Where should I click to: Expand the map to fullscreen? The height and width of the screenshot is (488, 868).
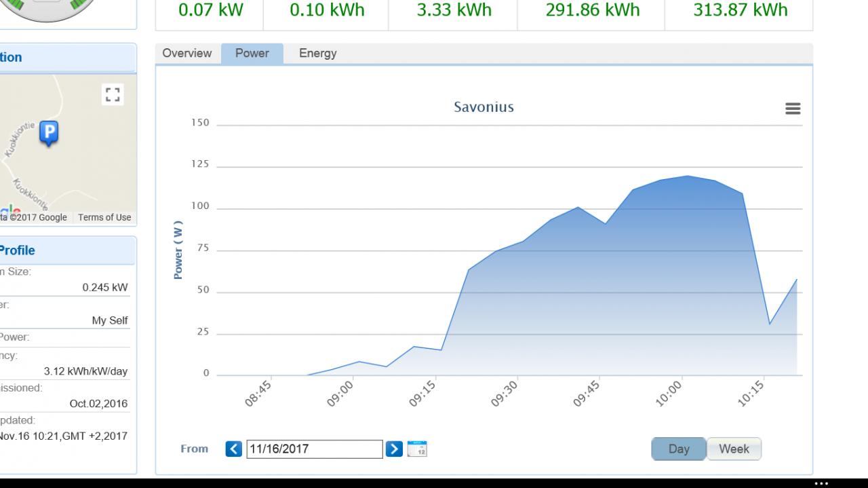113,95
